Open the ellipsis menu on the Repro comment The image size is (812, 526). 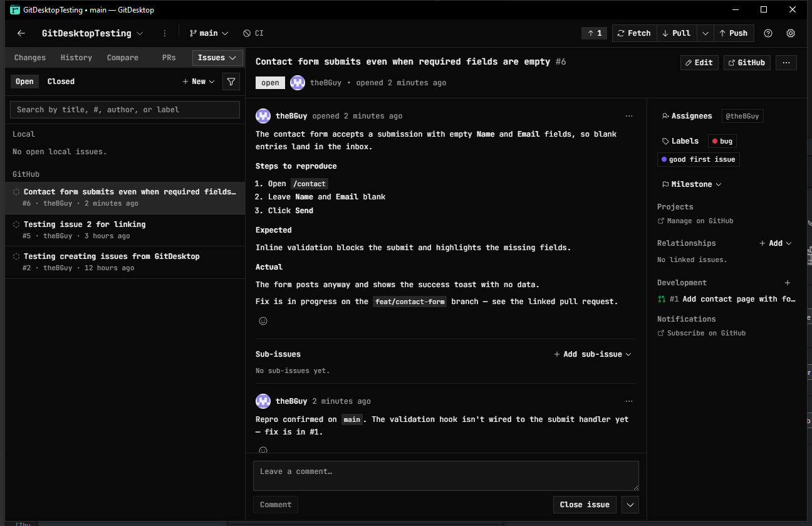click(629, 401)
